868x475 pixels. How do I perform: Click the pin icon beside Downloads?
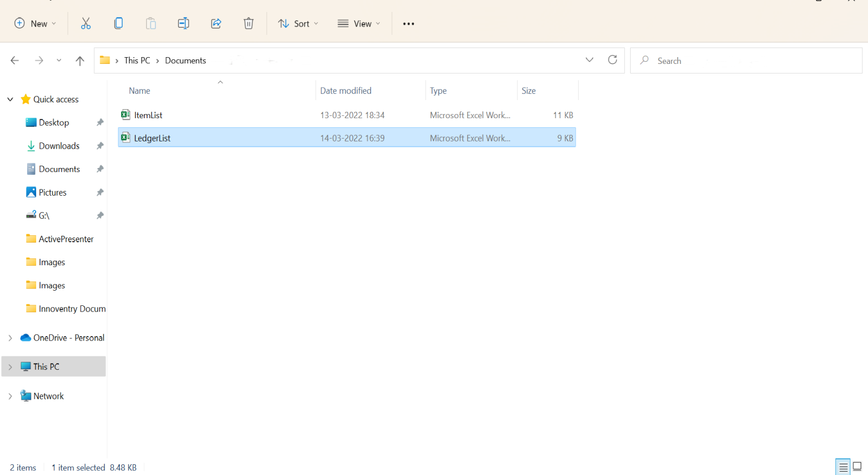pyautogui.click(x=100, y=146)
